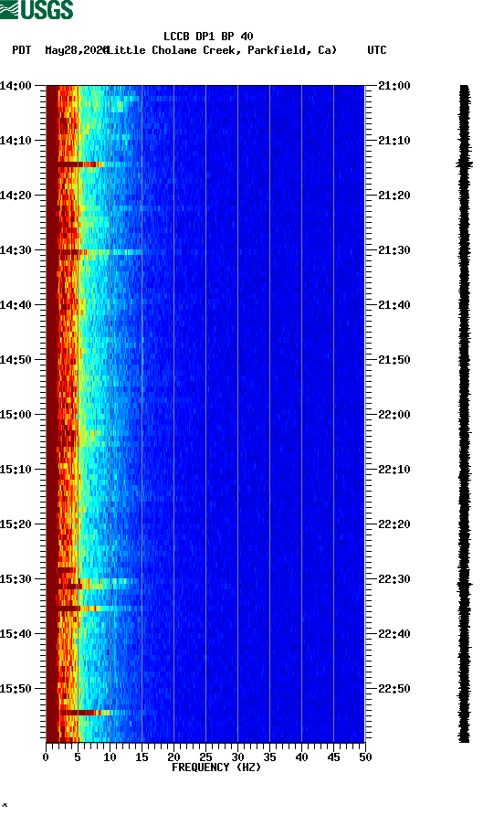Click the 25 Hz frequency axis label
The height and width of the screenshot is (815, 504).
pos(205,757)
